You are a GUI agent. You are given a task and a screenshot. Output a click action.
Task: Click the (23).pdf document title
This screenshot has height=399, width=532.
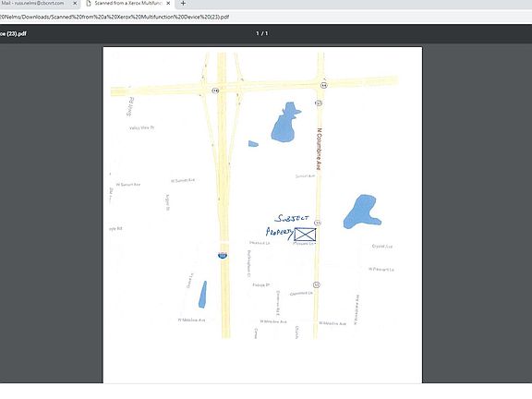pos(13,33)
